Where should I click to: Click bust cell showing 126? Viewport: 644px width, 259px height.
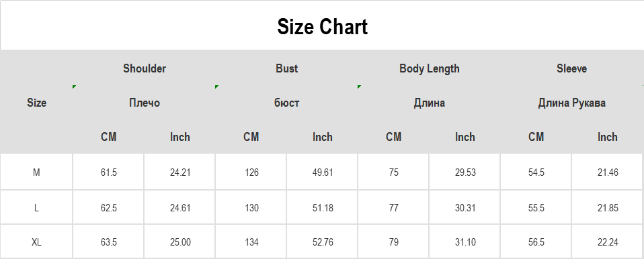pos(251,172)
